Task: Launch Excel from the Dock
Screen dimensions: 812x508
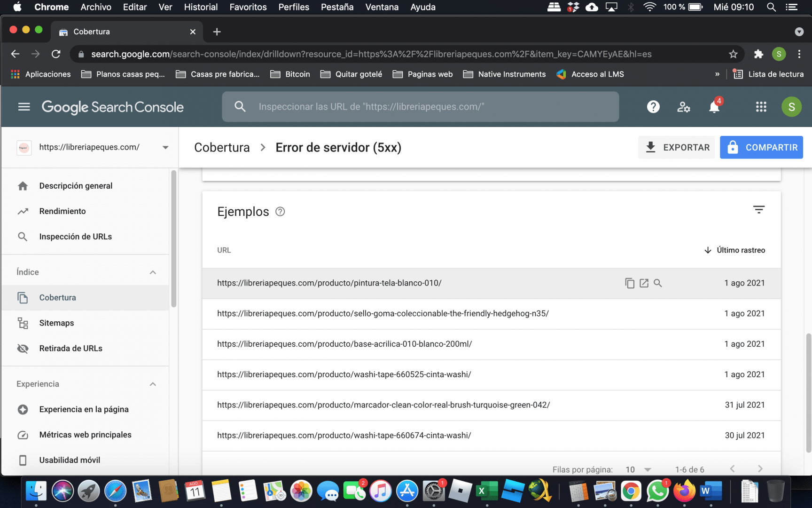Action: point(486,491)
